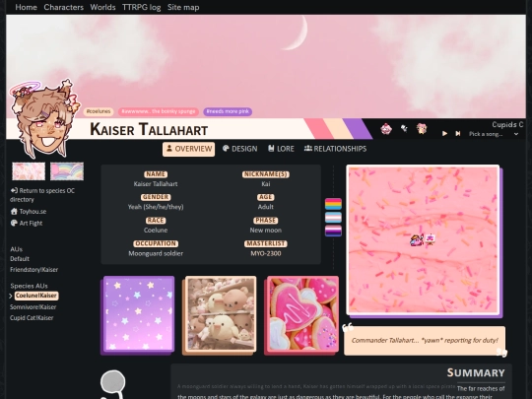This screenshot has height=399, width=532.
Task: Switch to the Overview tab
Action: 188,149
